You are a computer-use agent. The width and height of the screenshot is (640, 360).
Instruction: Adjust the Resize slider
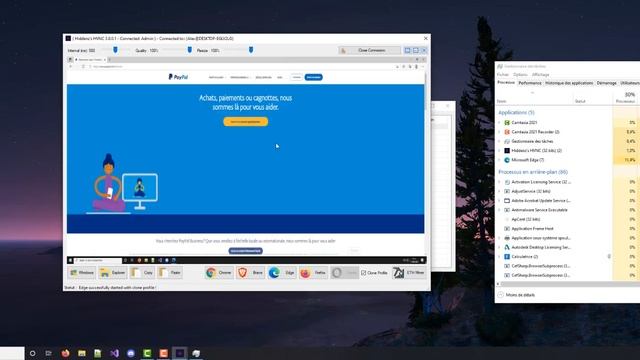(x=251, y=50)
